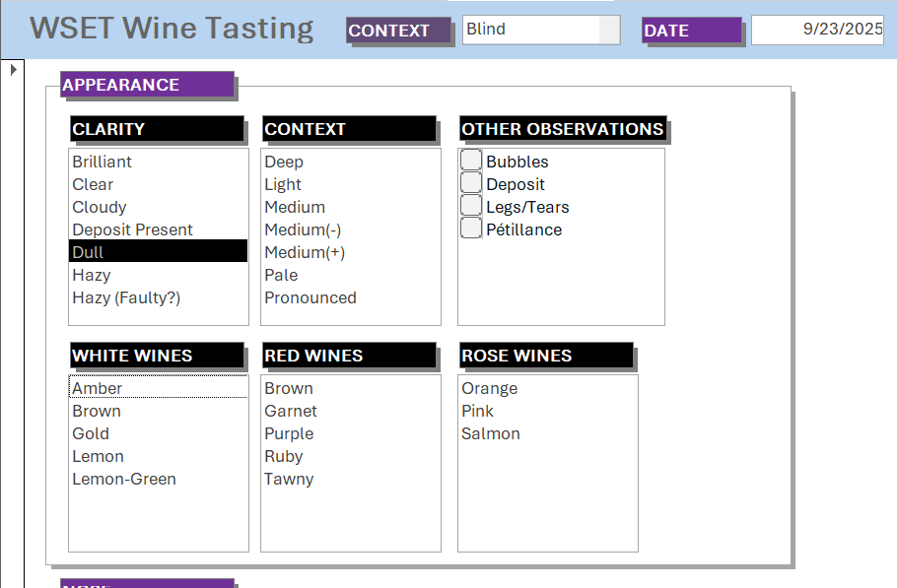Choose Pink under Rose Wines

pyautogui.click(x=548, y=411)
